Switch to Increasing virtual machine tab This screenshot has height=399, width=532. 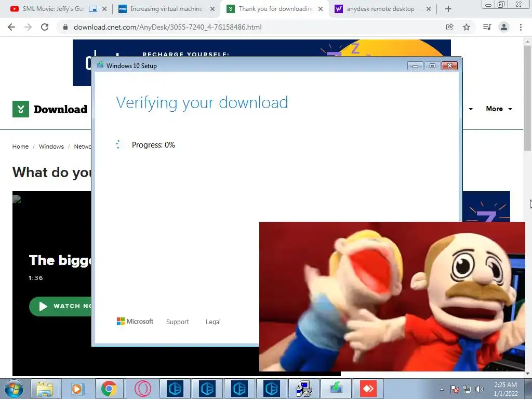[x=166, y=9]
